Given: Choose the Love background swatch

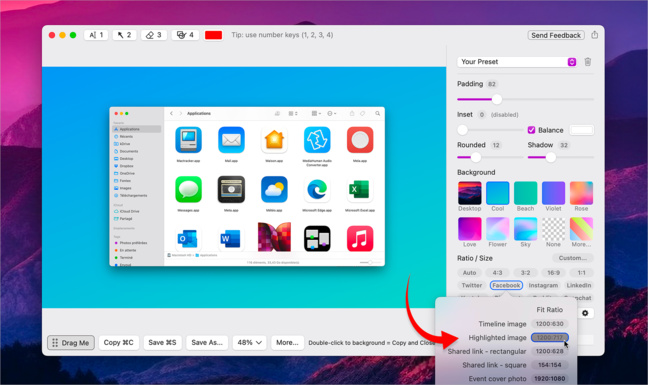Looking at the screenshot, I should coord(469,229).
